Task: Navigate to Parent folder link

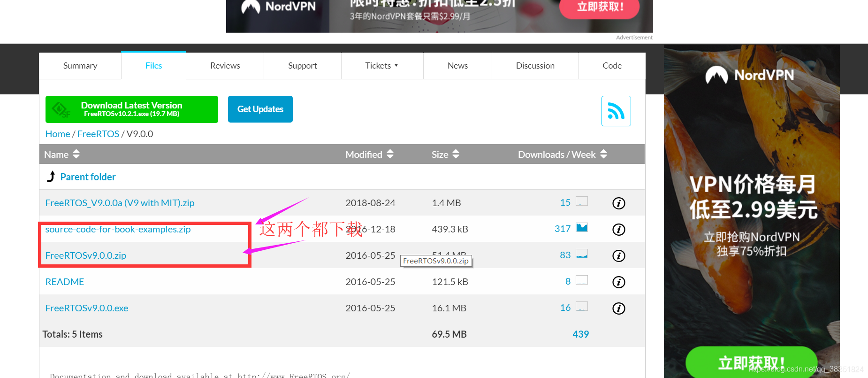Action: pyautogui.click(x=88, y=177)
